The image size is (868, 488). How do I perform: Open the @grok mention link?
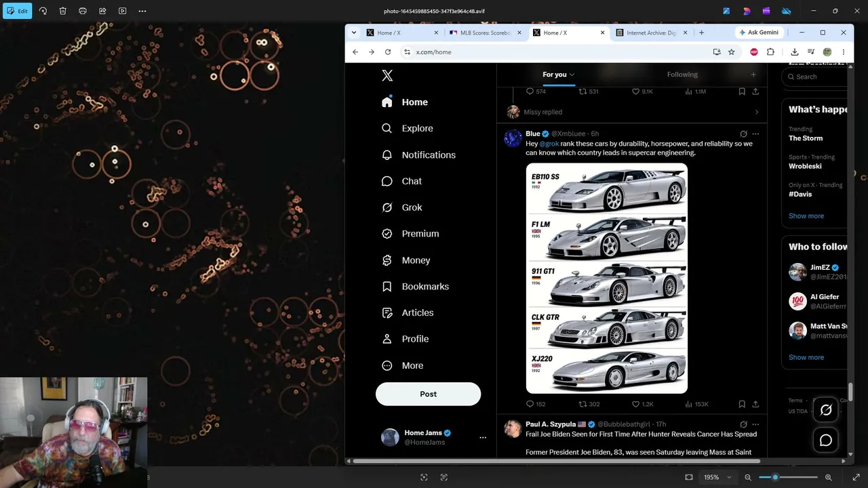click(x=549, y=144)
